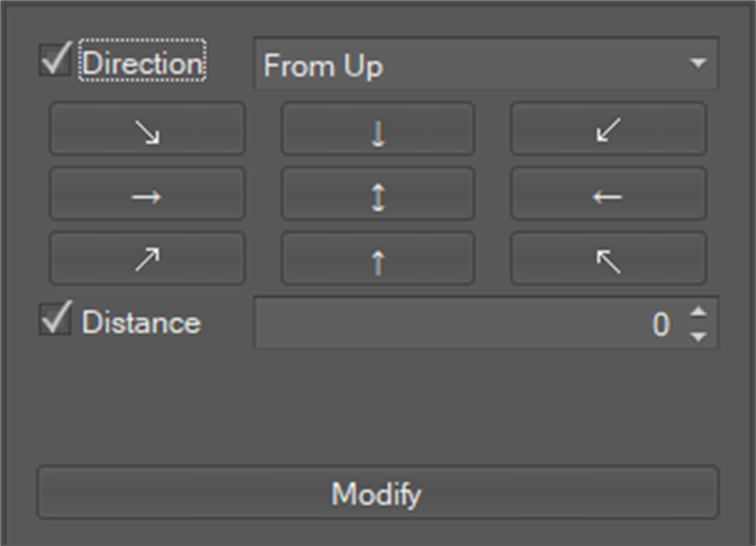Click the dropdown arrow beside From Up
756x546 pixels.
[698, 64]
